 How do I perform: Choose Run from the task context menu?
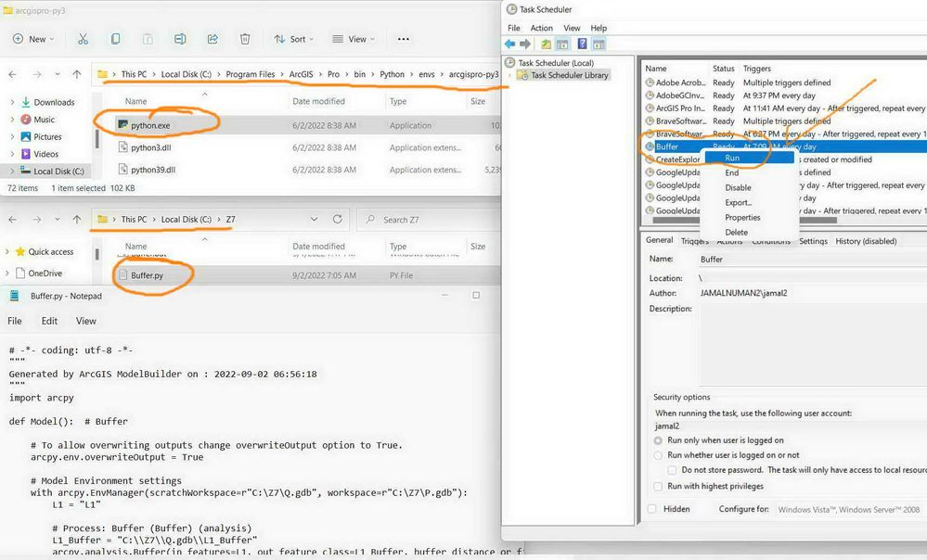tap(750, 158)
